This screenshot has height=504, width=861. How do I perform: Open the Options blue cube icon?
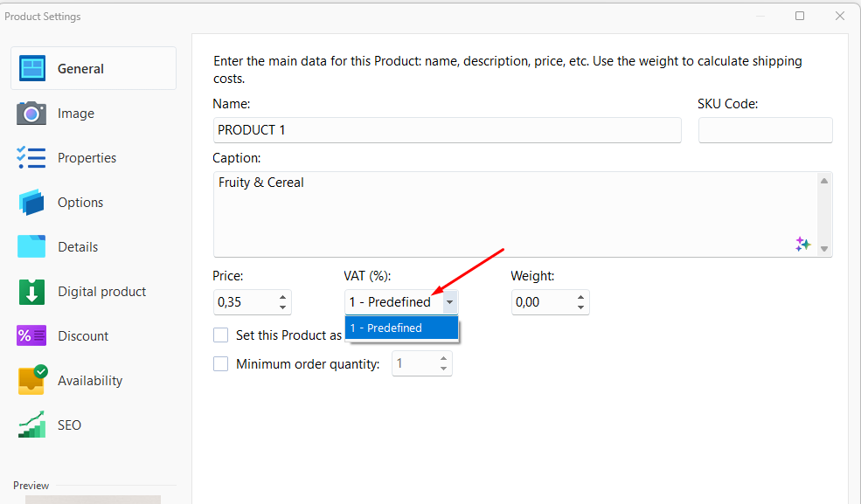tap(31, 203)
